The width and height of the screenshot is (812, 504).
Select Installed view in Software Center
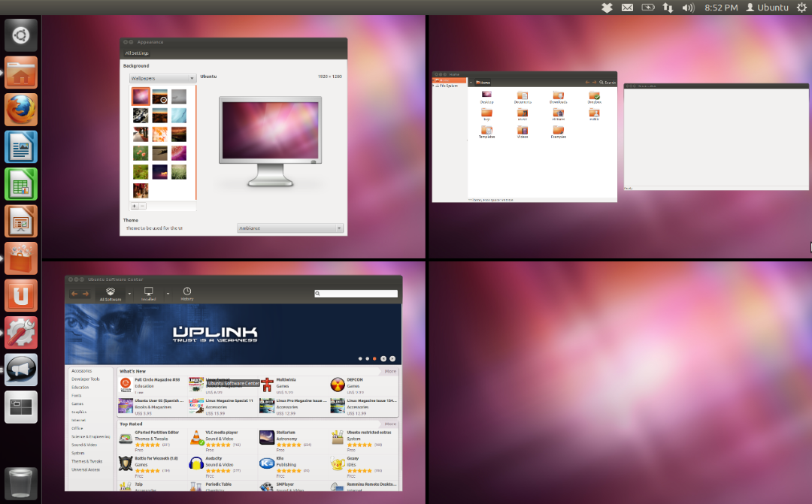(149, 294)
